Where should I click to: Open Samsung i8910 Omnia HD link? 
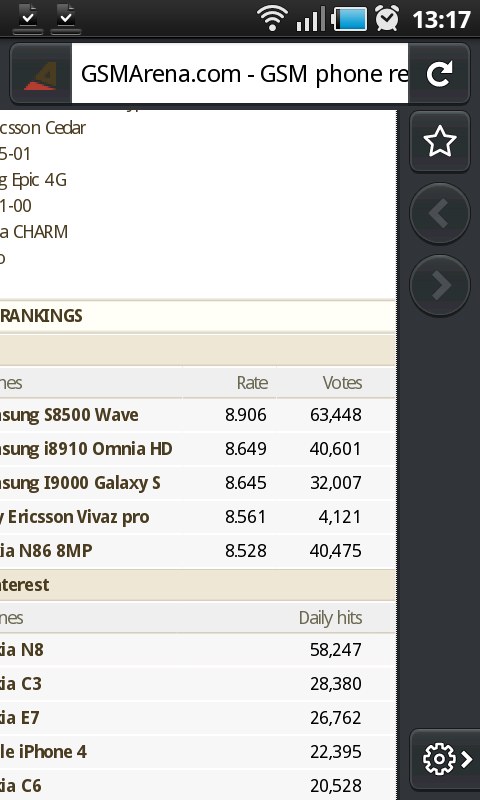(x=86, y=449)
